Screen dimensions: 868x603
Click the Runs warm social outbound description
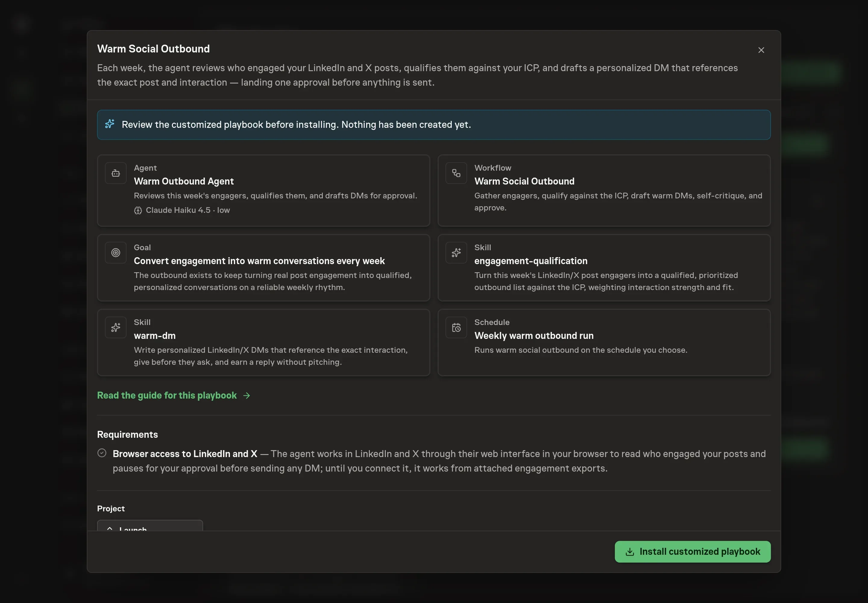point(580,350)
